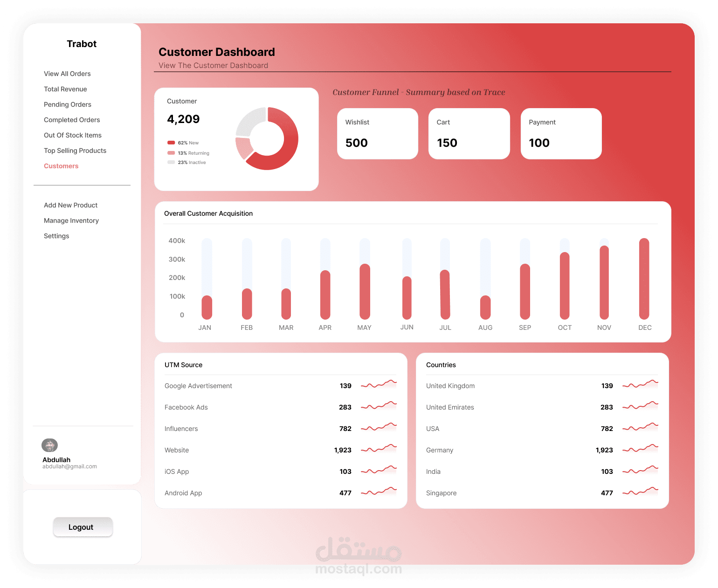Click the customer donut chart
Image resolution: width=718 pixels, height=588 pixels.
[267, 138]
